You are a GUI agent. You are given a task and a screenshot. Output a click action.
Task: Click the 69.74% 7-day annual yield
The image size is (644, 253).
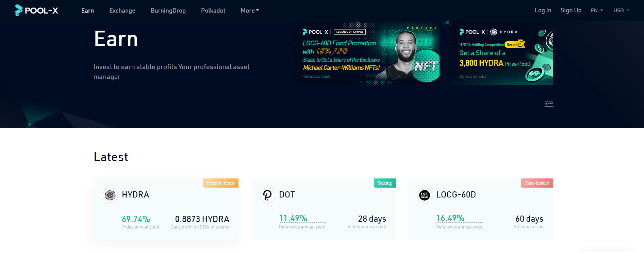click(x=136, y=219)
